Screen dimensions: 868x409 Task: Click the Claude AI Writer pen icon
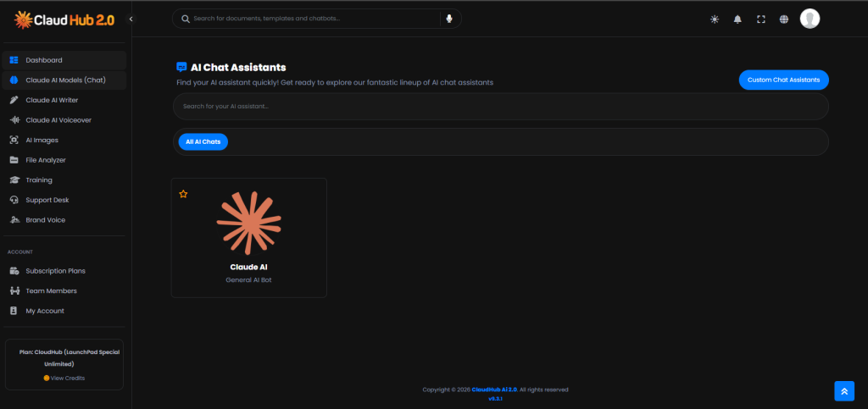pyautogui.click(x=14, y=100)
